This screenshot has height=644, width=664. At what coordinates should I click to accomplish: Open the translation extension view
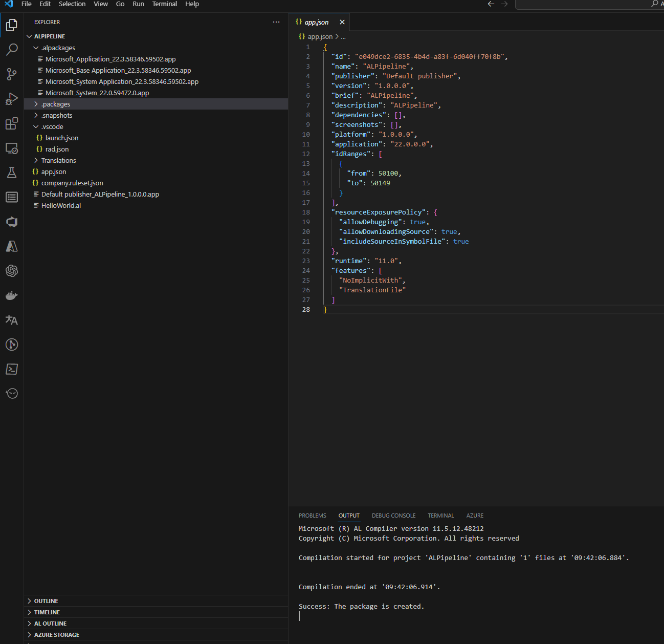coord(12,320)
